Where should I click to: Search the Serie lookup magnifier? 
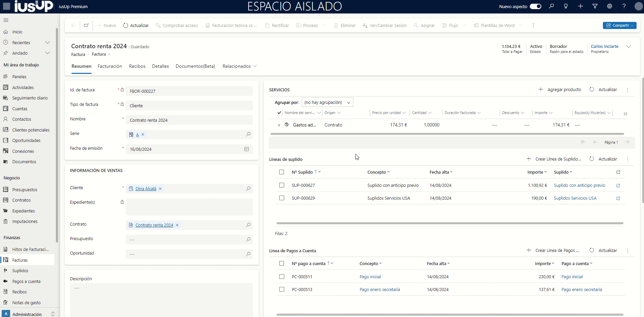coord(248,135)
